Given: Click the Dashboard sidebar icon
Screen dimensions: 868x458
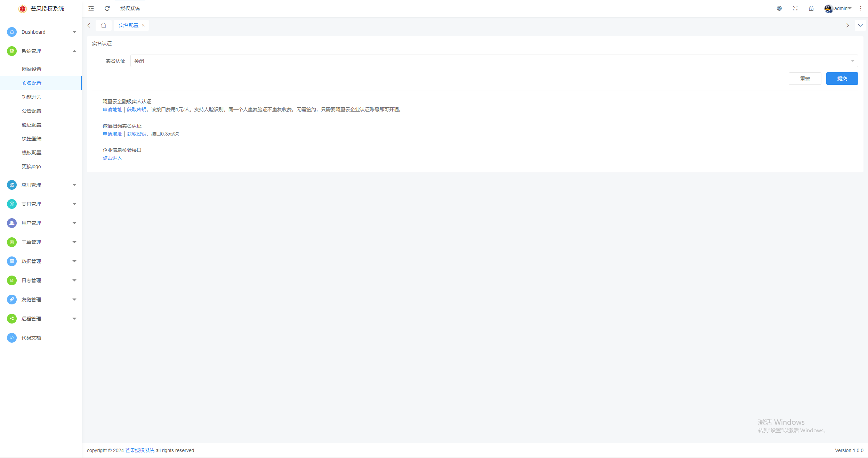Looking at the screenshot, I should point(12,32).
